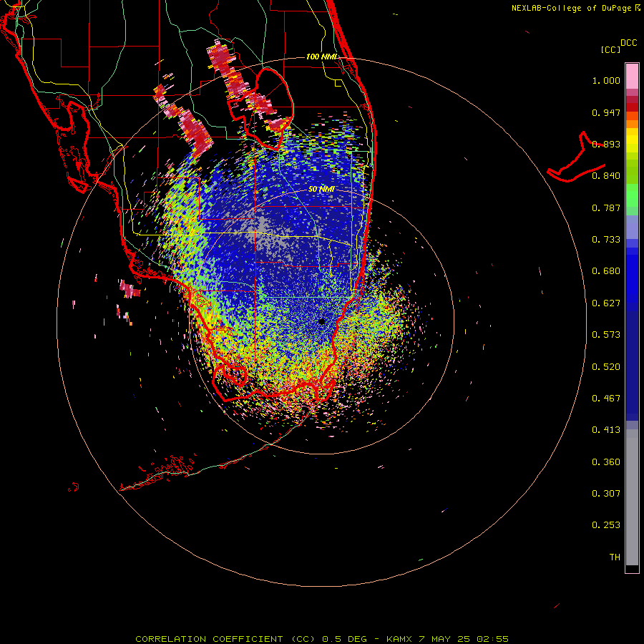644x644 pixels.
Task: Select the 0.840 color scale value
Action: point(606,176)
